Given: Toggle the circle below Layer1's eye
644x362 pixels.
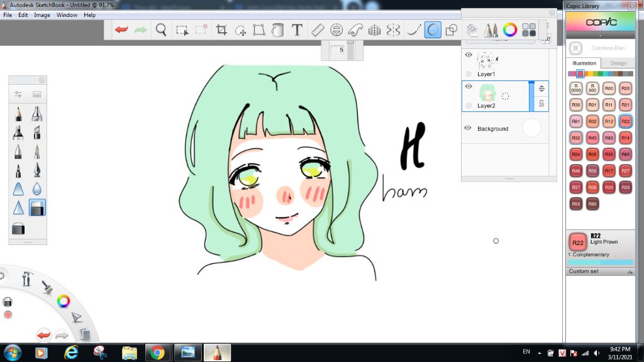Looking at the screenshot, I should coord(469,74).
